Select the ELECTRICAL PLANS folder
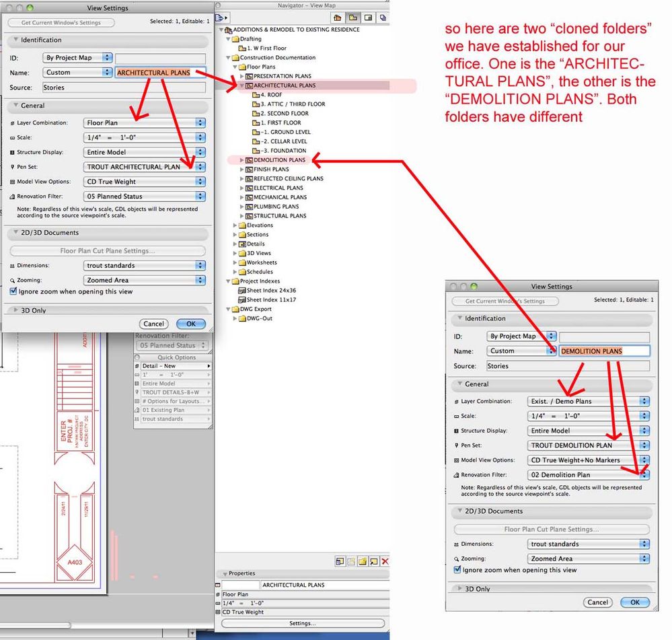 pyautogui.click(x=278, y=188)
